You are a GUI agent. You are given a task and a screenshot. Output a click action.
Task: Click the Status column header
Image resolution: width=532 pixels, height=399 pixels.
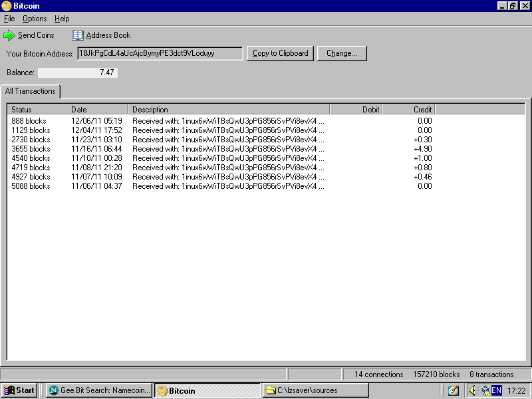pos(37,109)
